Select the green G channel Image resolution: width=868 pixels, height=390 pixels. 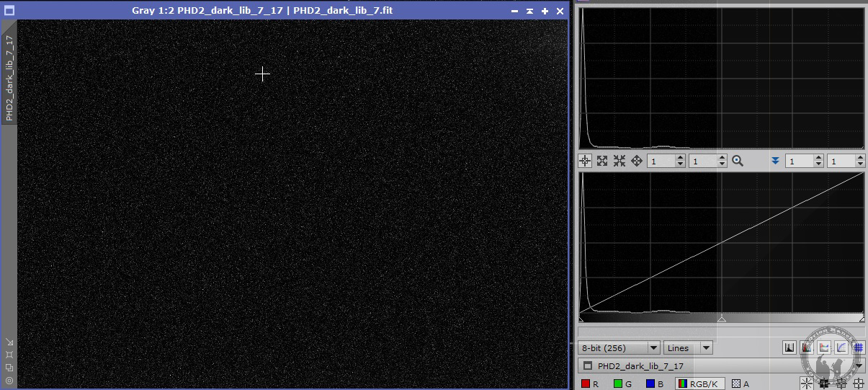(622, 384)
